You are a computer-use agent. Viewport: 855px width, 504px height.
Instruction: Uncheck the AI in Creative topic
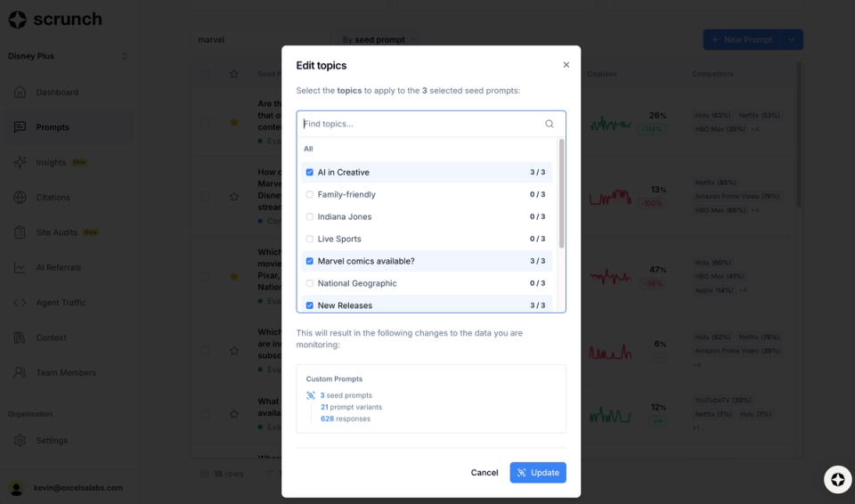(x=310, y=173)
